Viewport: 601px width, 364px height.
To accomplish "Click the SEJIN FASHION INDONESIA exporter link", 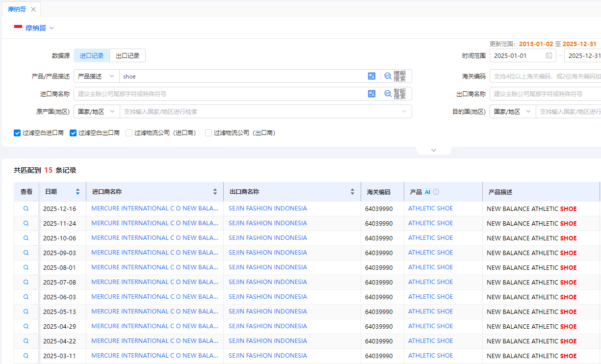I will pyautogui.click(x=268, y=208).
